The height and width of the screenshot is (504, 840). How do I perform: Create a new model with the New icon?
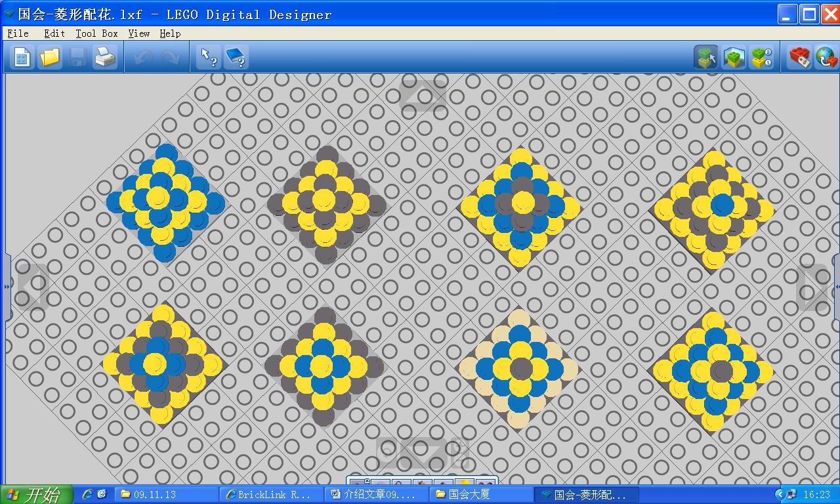pyautogui.click(x=22, y=58)
